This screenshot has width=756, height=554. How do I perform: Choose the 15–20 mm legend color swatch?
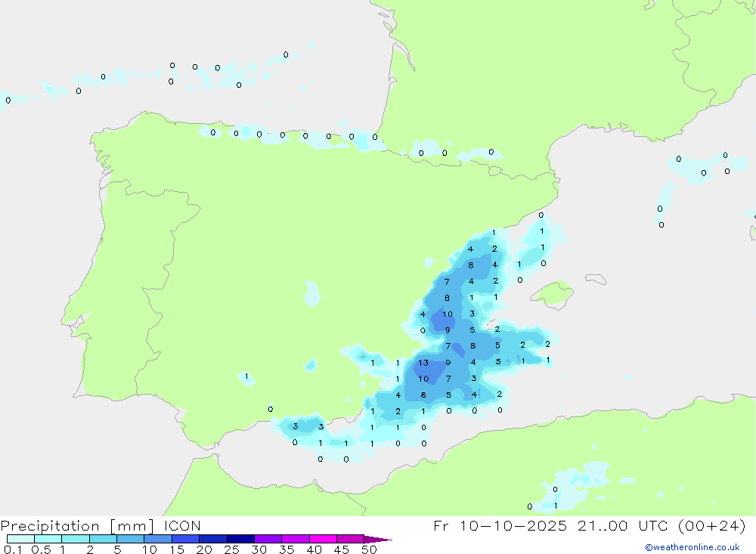pos(186,539)
